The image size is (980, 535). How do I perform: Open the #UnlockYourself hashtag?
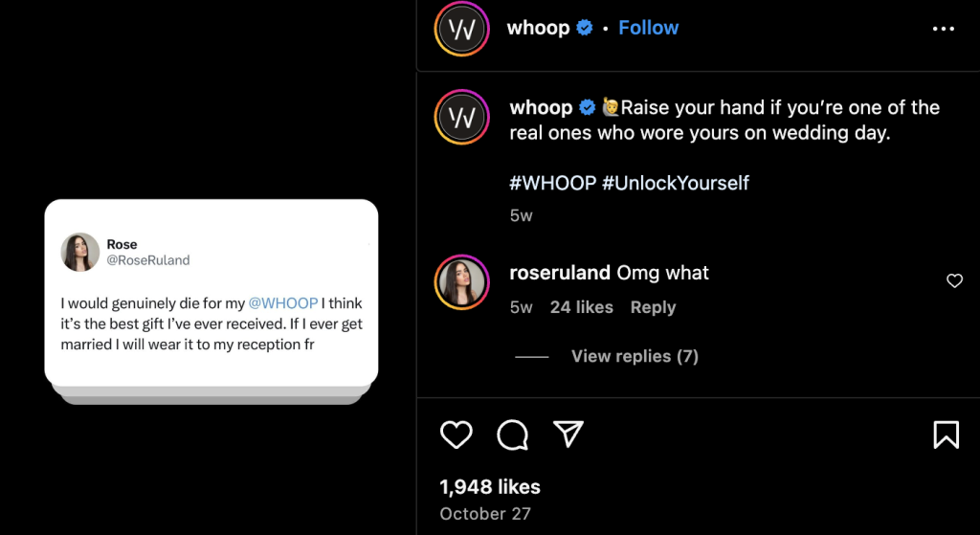[676, 182]
